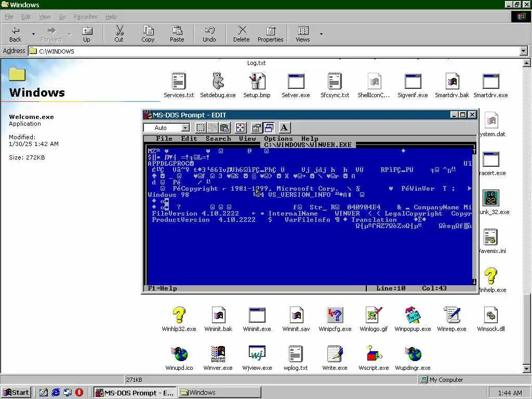Viewport: 532px width, 399px height.
Task: Select the Winupd.ico file icon
Action: [x=179, y=354]
